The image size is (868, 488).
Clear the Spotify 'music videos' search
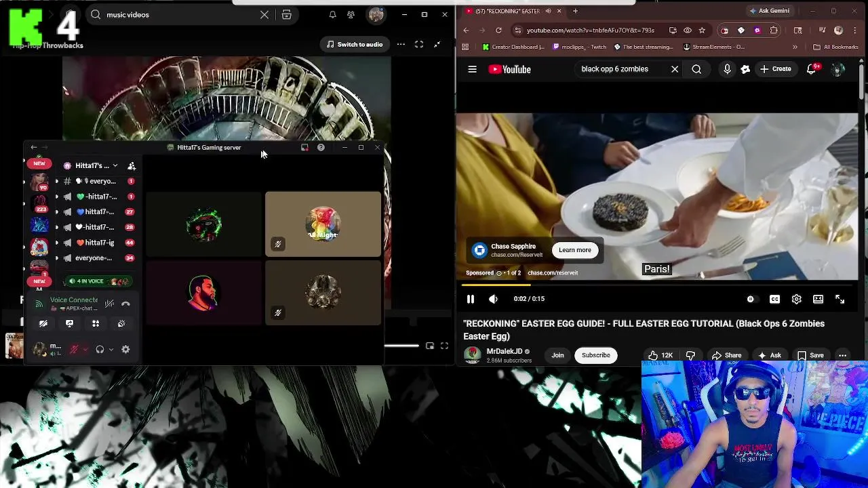[264, 15]
